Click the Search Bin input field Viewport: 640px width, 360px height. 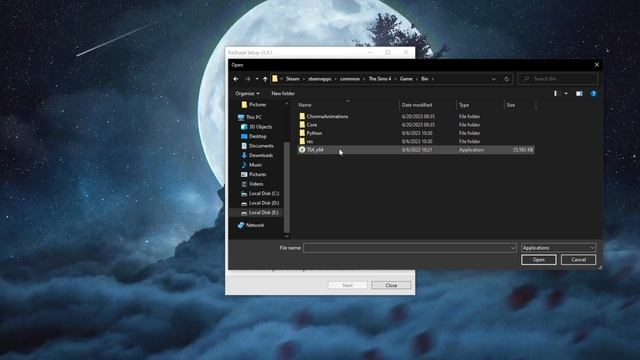tap(558, 79)
